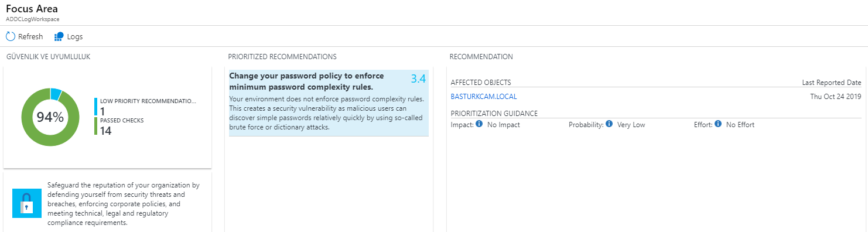
Task: Click the Low Priority Recommendations legend blue swatch
Action: click(x=96, y=107)
